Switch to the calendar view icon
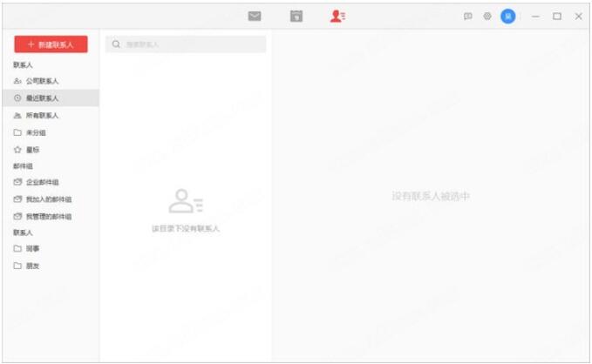592x364 pixels. click(x=296, y=16)
